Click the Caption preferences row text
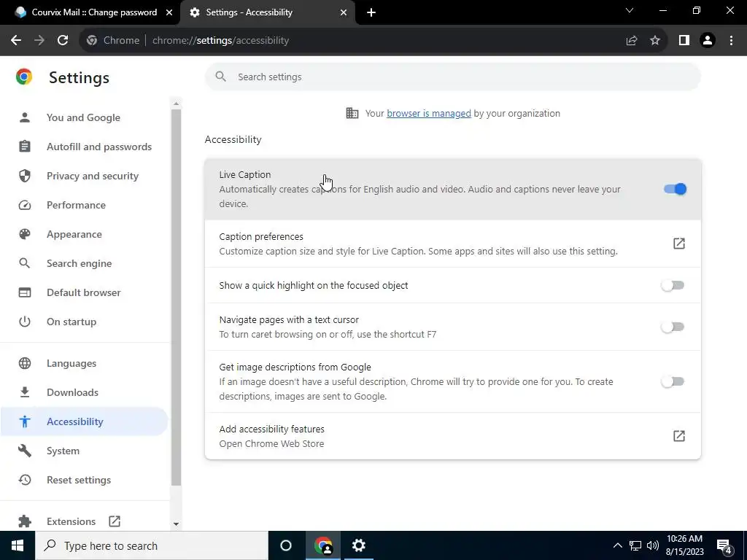The image size is (747, 560). (x=261, y=237)
